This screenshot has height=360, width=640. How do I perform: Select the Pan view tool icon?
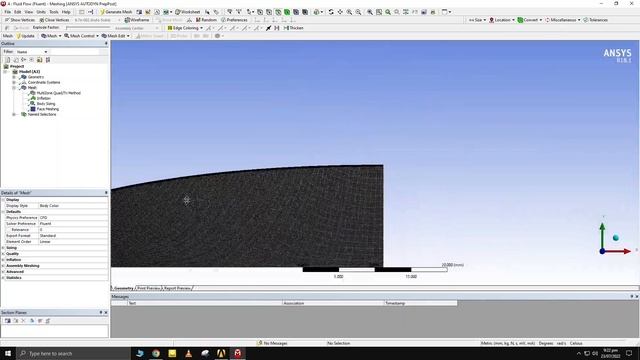click(340, 12)
